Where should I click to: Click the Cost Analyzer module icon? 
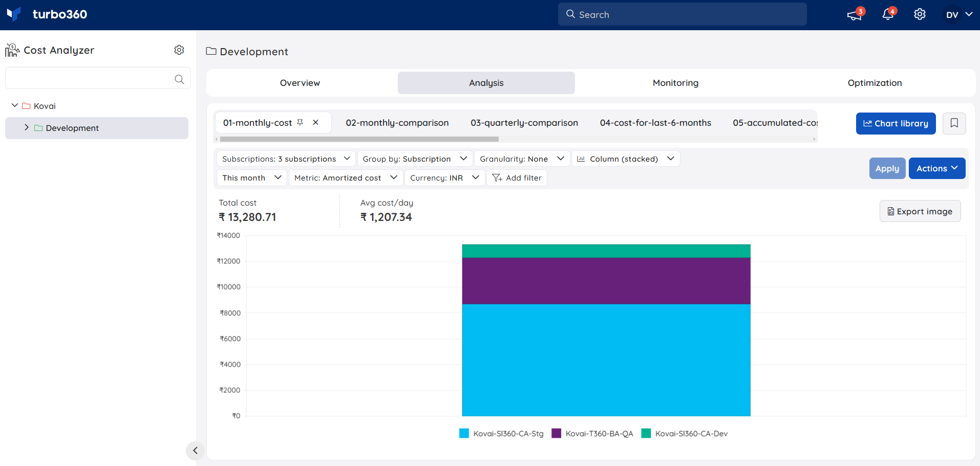coord(12,50)
